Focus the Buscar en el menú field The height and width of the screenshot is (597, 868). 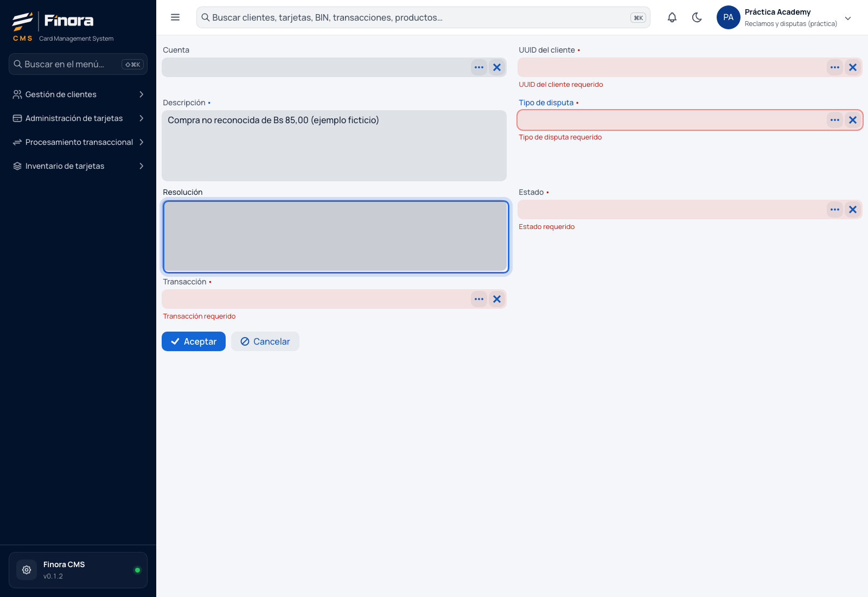[78, 64]
